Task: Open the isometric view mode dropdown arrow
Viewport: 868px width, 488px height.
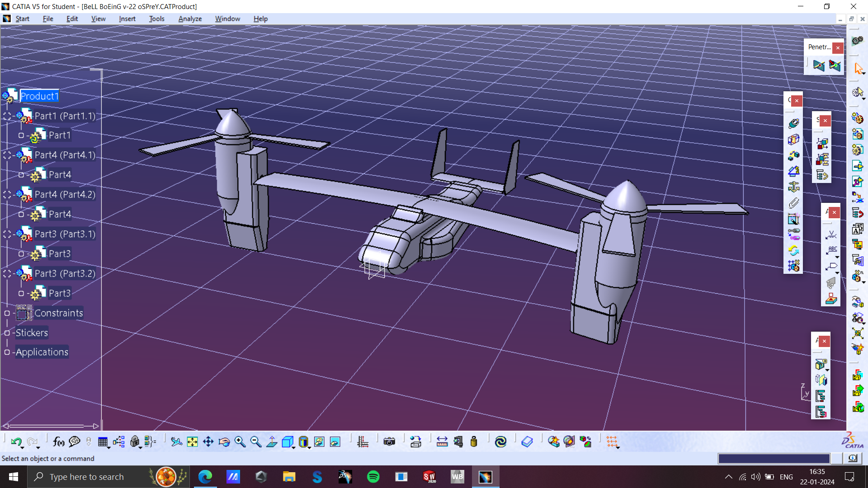Action: (294, 447)
